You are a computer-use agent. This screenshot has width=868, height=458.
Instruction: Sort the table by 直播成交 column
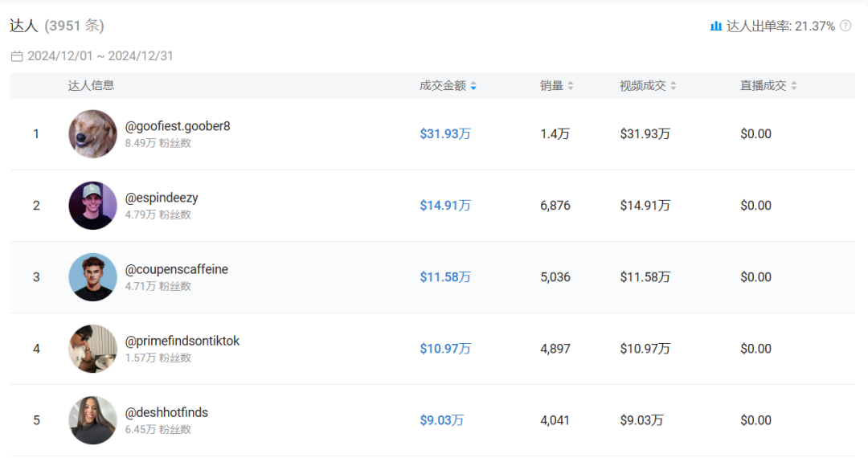pyautogui.click(x=794, y=86)
